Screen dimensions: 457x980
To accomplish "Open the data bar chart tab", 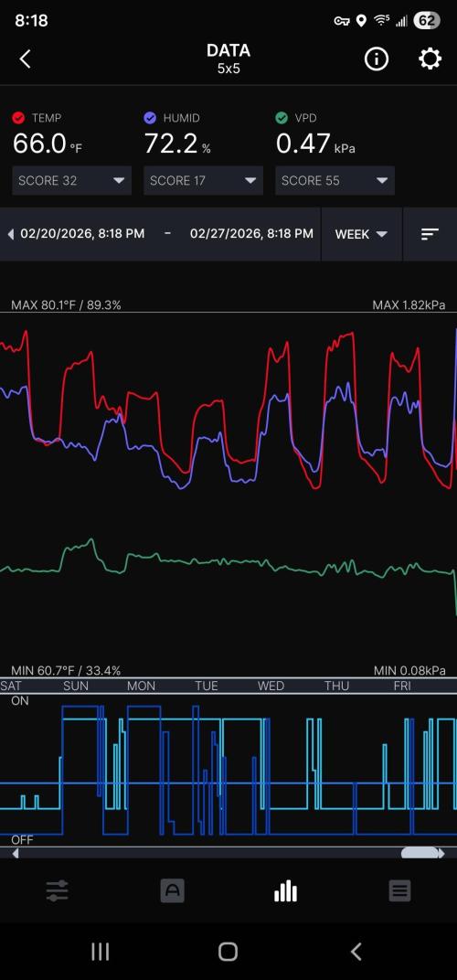I will (286, 890).
